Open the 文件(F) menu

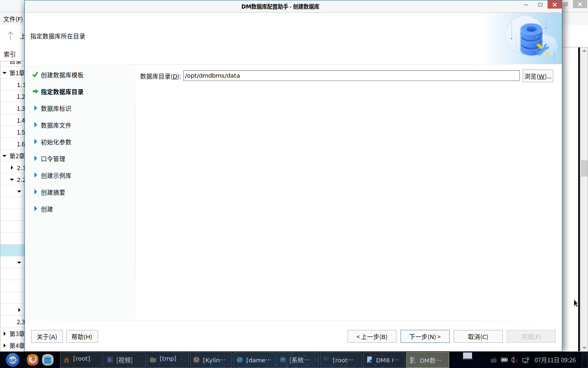click(13, 19)
